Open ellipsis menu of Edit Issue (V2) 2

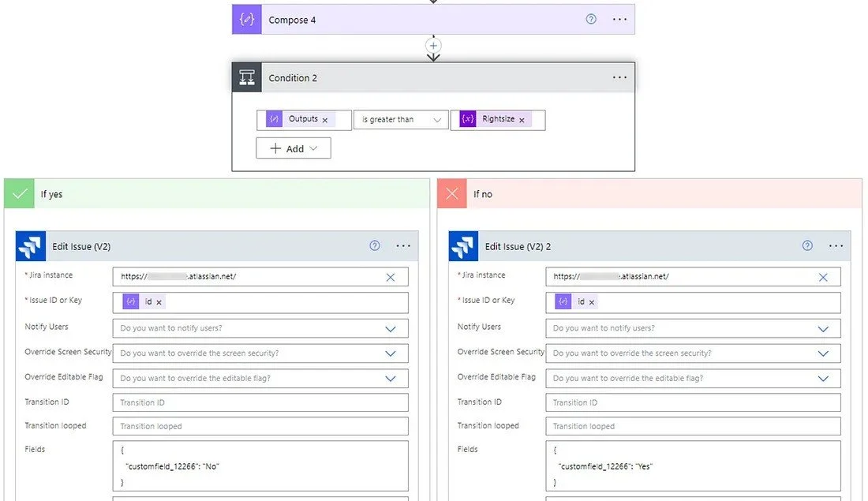[x=836, y=246]
